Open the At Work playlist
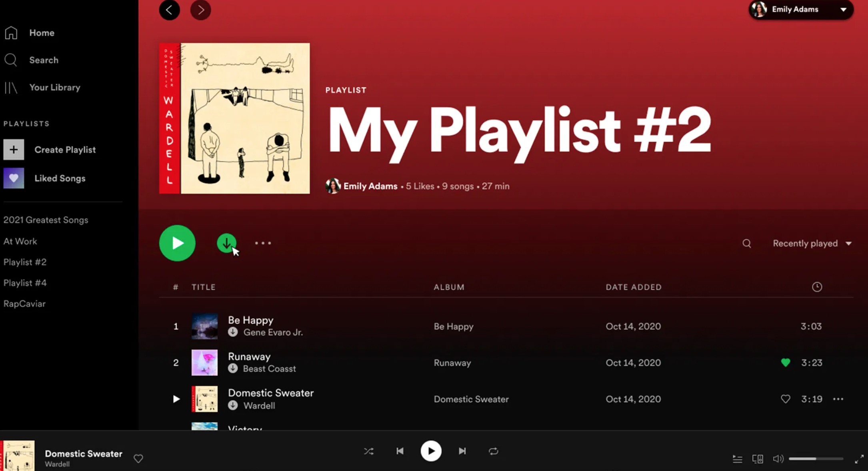868x471 pixels. pyautogui.click(x=20, y=241)
